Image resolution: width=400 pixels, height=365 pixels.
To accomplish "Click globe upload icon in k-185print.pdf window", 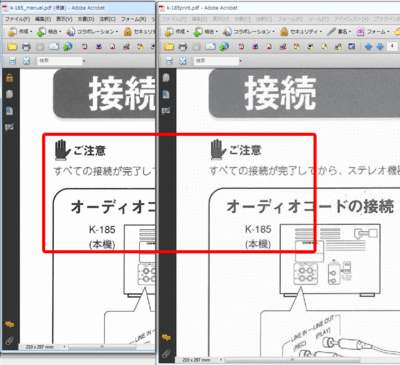I will coord(224,47).
